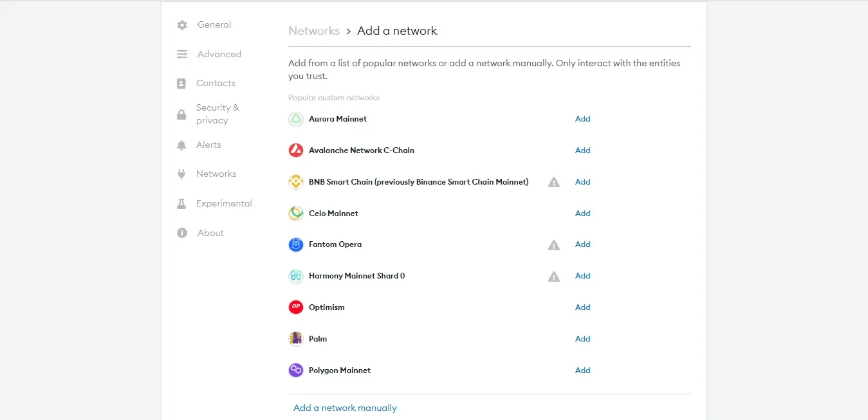Screen dimensions: 868x420
Task: Open Advanced settings tab
Action: coord(219,54)
